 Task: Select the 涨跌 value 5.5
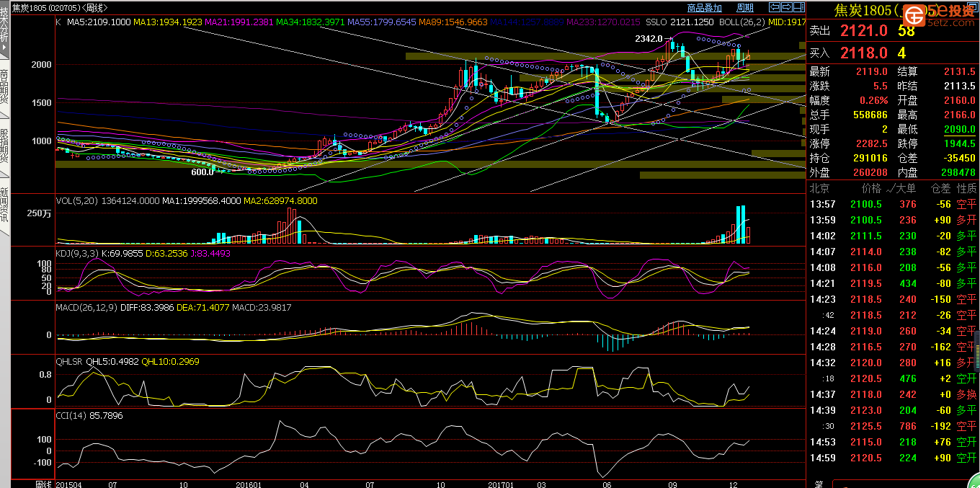[x=881, y=86]
